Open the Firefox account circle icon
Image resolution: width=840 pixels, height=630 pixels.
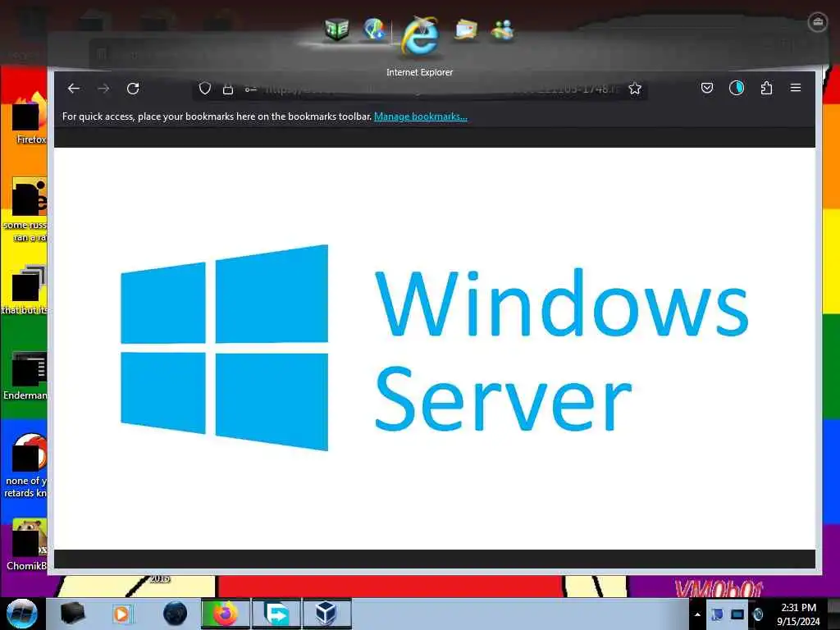coord(737,88)
